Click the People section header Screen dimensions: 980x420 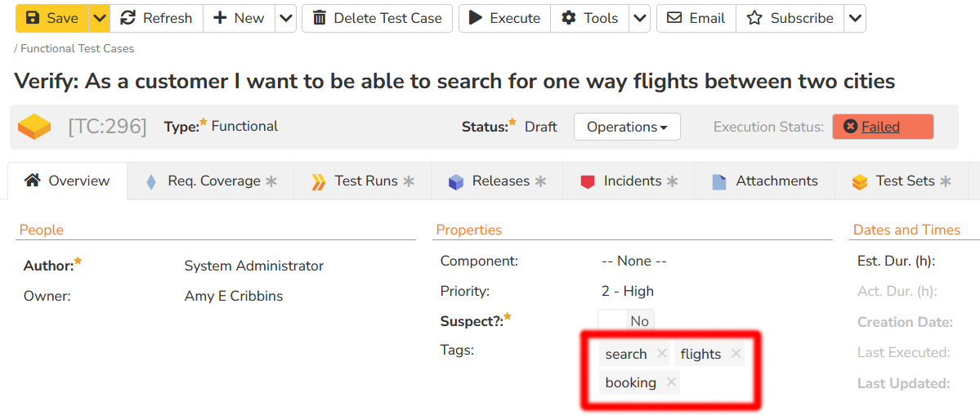point(41,230)
